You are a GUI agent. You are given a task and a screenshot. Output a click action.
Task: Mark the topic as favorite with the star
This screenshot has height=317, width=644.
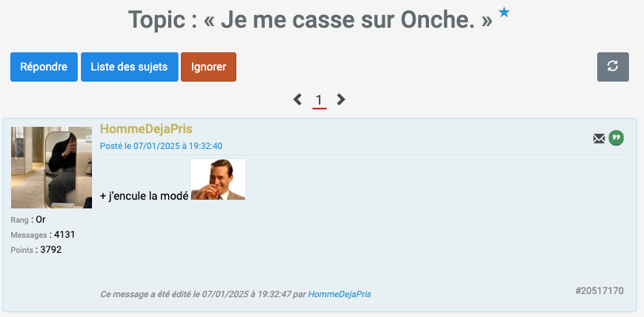(x=504, y=13)
